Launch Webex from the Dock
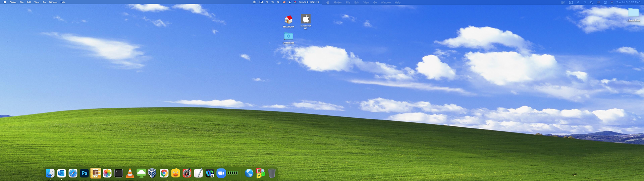Image resolution: width=644 pixels, height=181 pixels. [210, 173]
